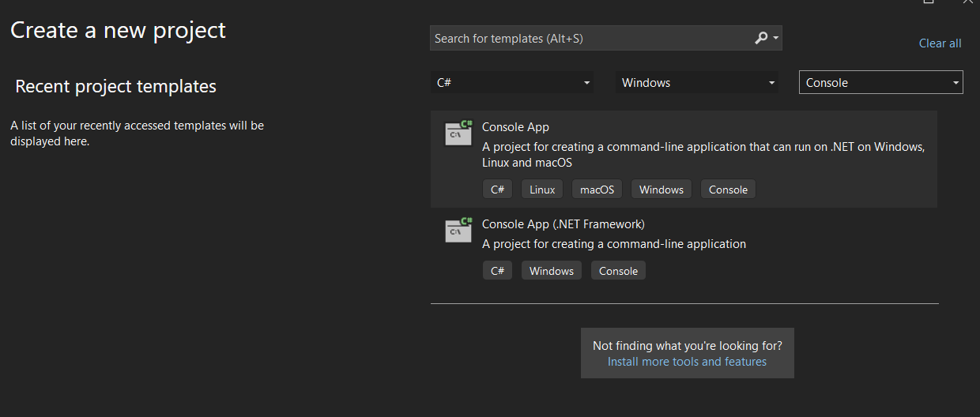980x417 pixels.
Task: Select Console App (.NET Framework) template title
Action: [563, 224]
